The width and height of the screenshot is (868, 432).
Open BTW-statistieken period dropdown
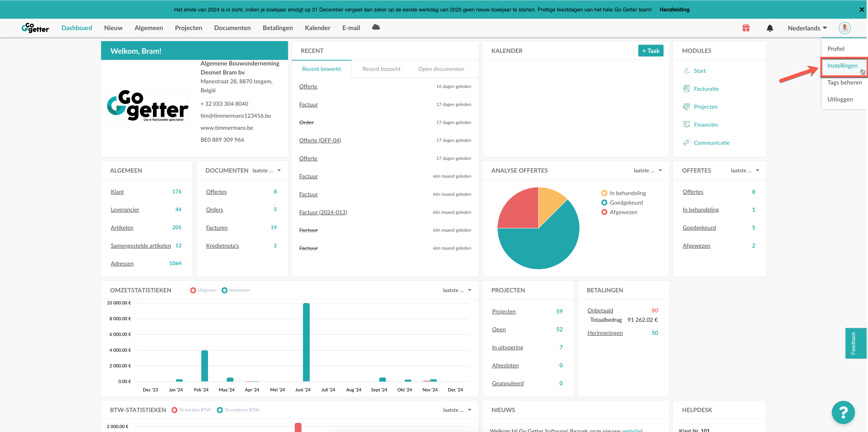coord(457,410)
